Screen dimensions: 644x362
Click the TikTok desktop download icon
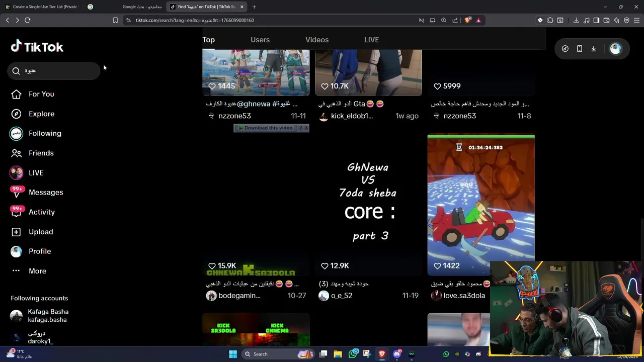click(594, 49)
